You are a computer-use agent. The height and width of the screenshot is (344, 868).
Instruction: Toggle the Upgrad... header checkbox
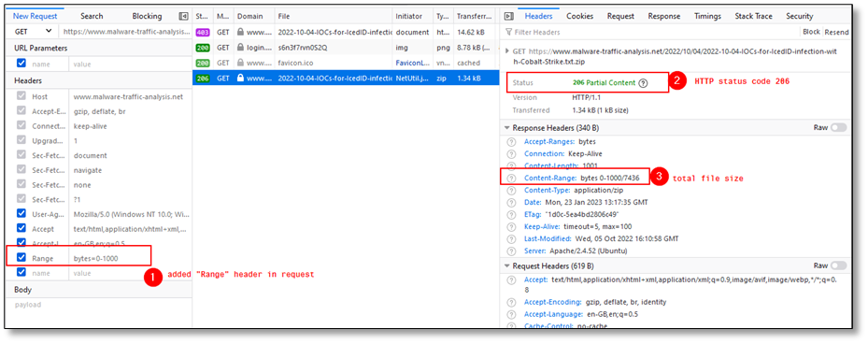(21, 141)
